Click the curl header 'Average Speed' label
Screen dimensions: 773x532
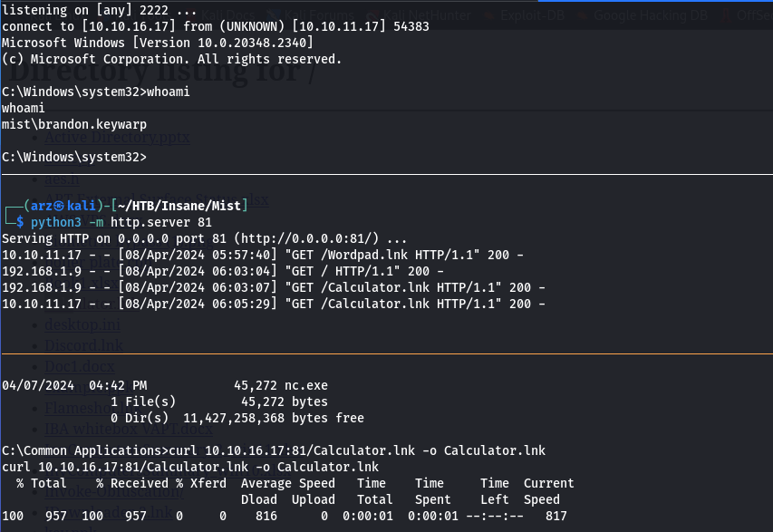click(288, 483)
